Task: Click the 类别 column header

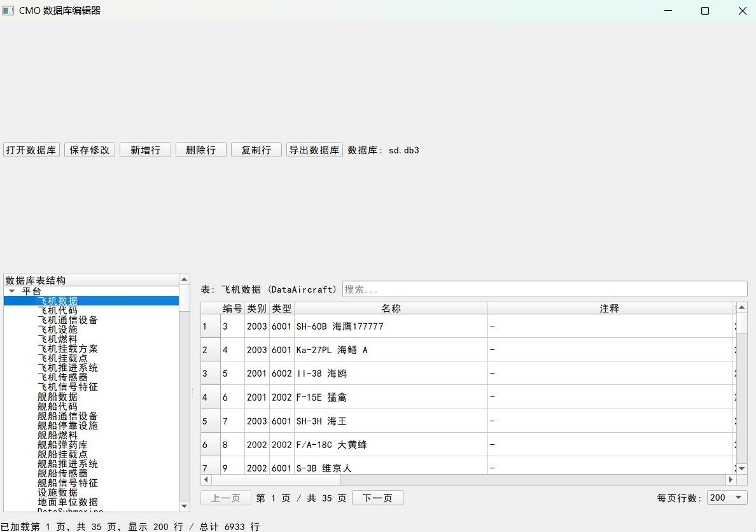Action: click(257, 308)
